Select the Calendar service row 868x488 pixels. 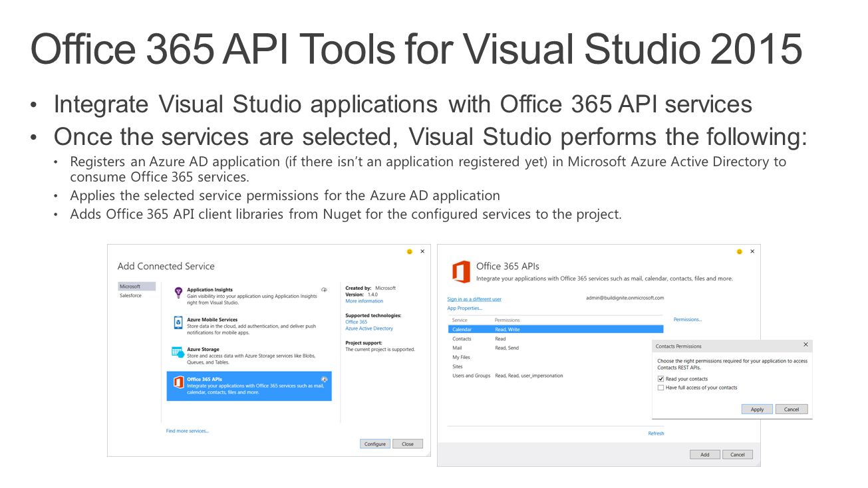tap(556, 329)
